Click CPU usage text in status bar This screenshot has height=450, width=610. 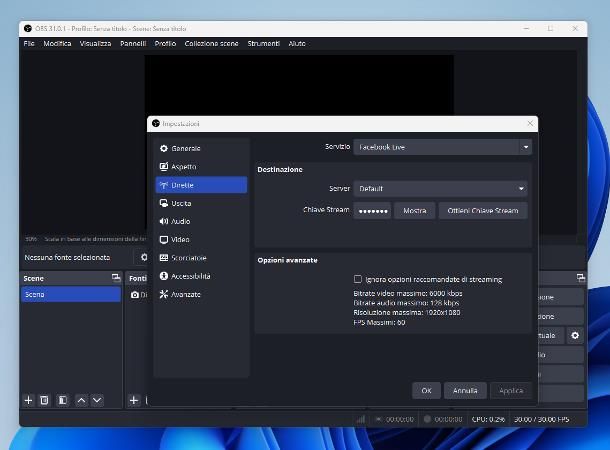pyautogui.click(x=488, y=419)
